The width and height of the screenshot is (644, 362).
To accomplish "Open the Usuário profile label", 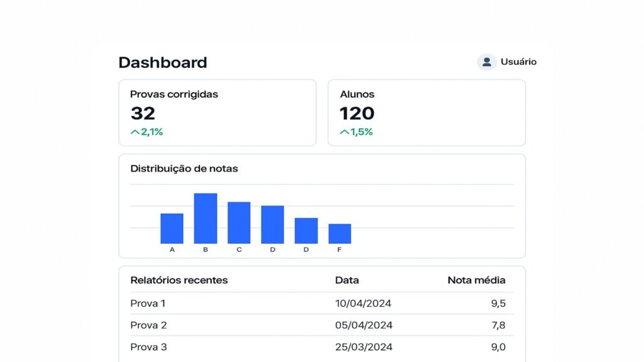I will click(518, 62).
